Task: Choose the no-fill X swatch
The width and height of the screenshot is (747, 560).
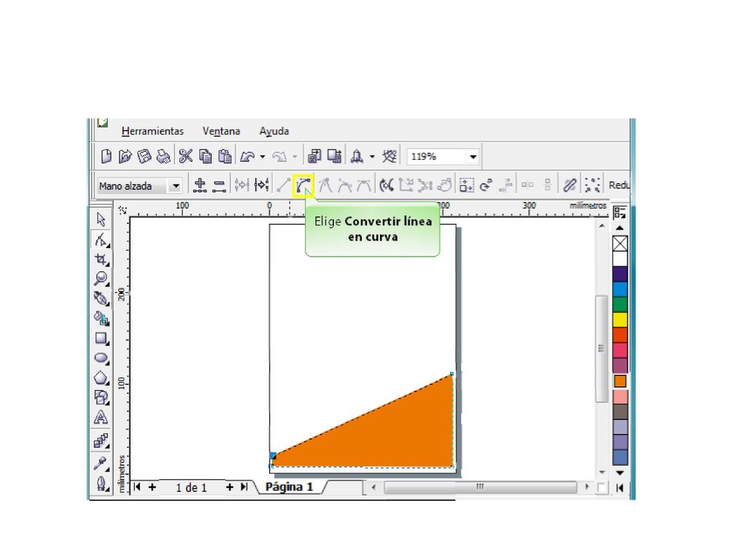Action: 620,244
